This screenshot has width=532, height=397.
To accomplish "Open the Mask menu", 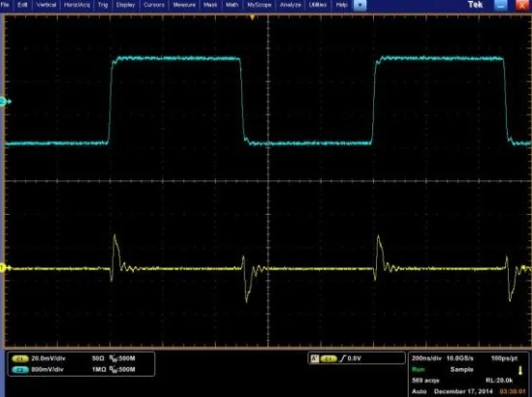I will [210, 5].
